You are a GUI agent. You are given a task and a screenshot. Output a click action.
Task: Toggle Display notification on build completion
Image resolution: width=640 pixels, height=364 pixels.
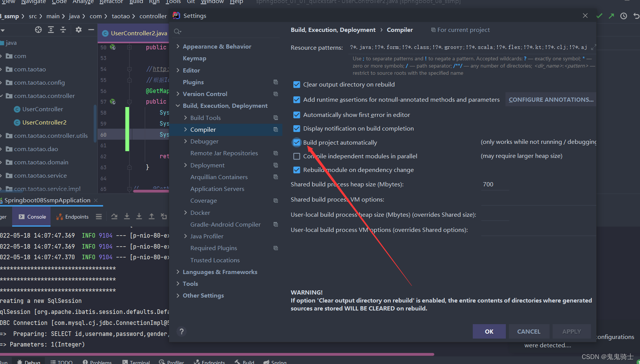(x=297, y=129)
